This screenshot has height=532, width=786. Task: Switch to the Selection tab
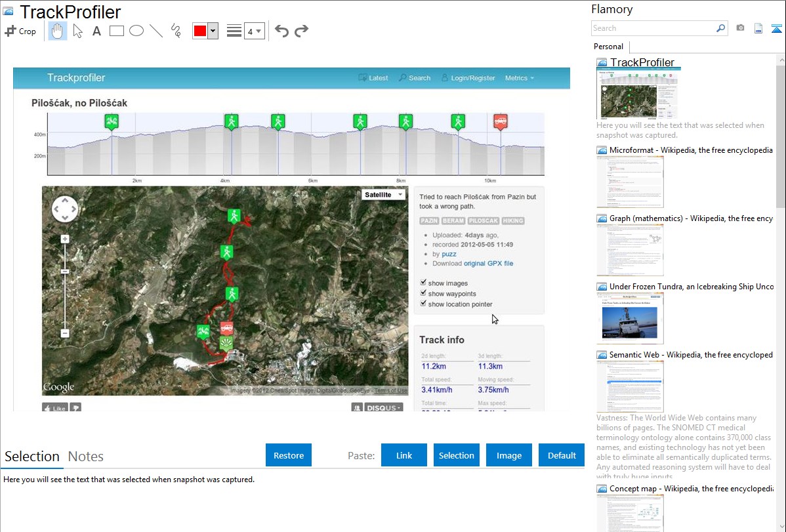tap(32, 457)
